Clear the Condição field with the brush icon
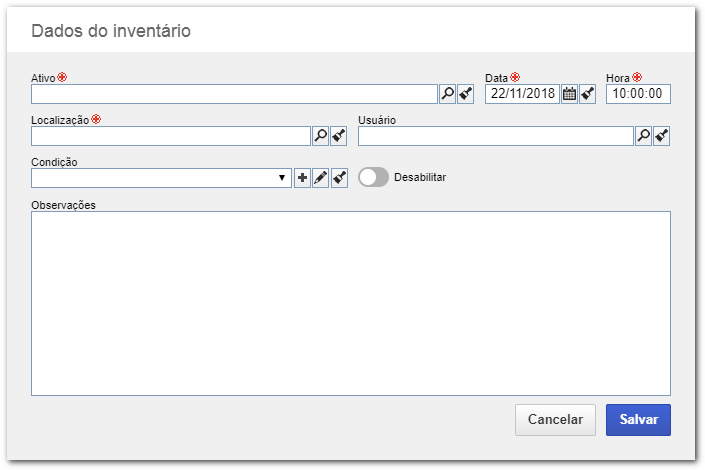 pos(339,178)
